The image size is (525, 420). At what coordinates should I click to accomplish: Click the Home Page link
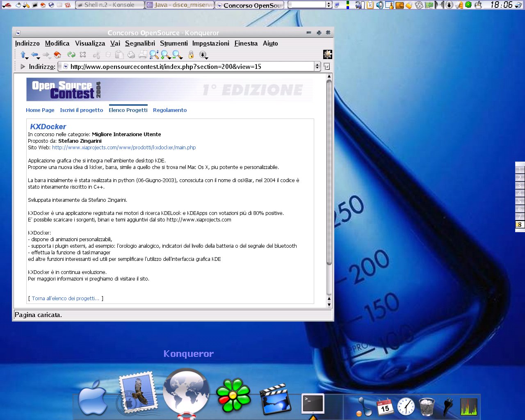click(40, 110)
